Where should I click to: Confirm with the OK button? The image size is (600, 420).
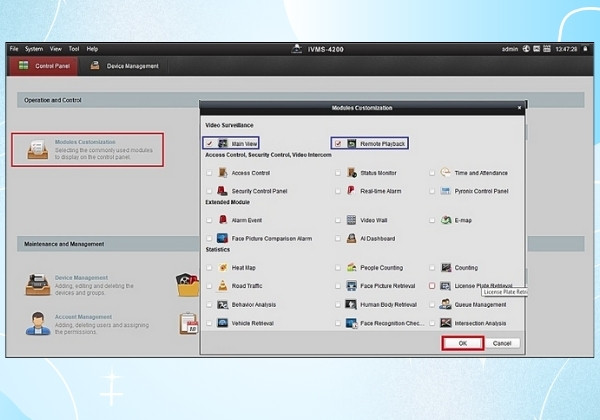[x=463, y=343]
